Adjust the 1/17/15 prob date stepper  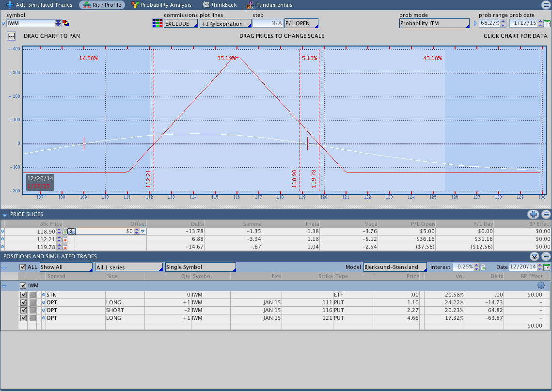[x=540, y=23]
